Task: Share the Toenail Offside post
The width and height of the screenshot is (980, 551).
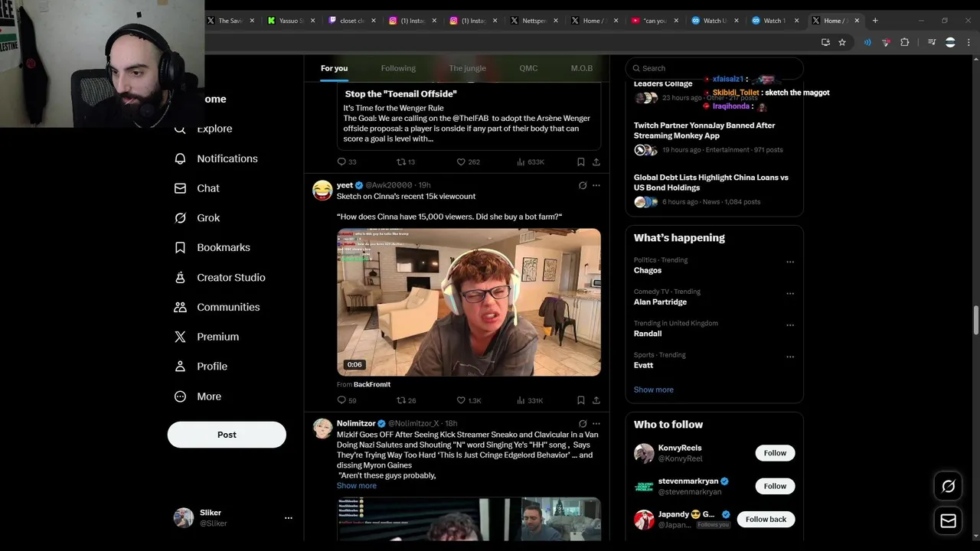Action: click(596, 162)
